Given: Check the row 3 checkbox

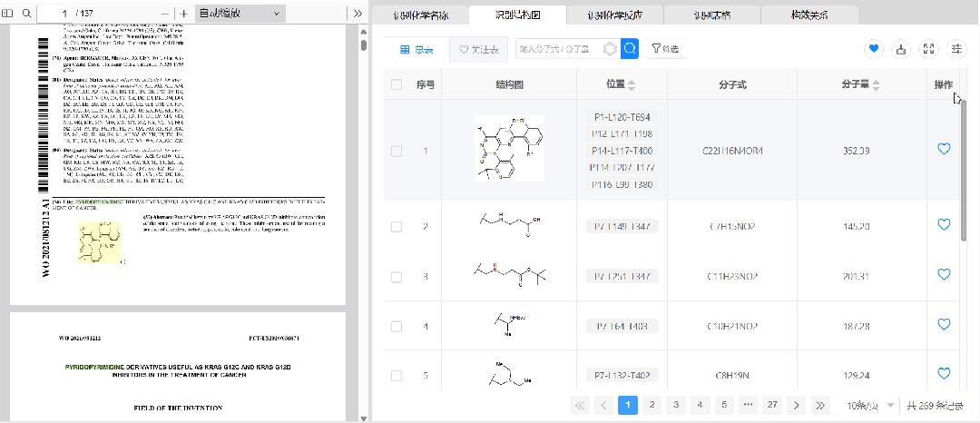Looking at the screenshot, I should 397,276.
